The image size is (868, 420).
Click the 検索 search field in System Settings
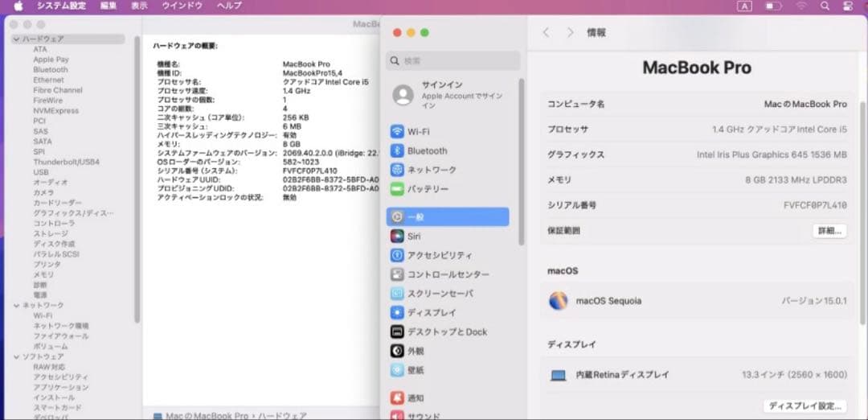pyautogui.click(x=452, y=61)
